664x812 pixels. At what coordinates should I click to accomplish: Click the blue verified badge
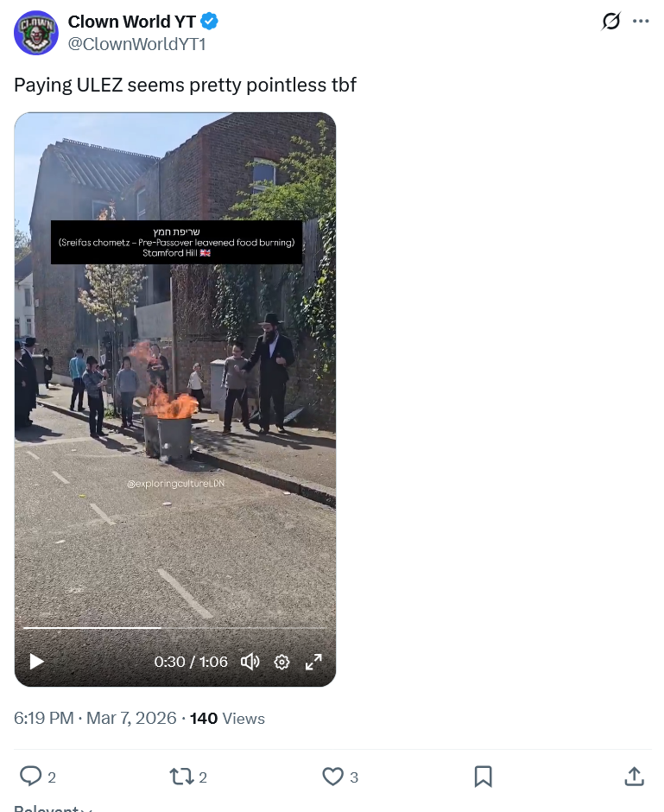(209, 22)
